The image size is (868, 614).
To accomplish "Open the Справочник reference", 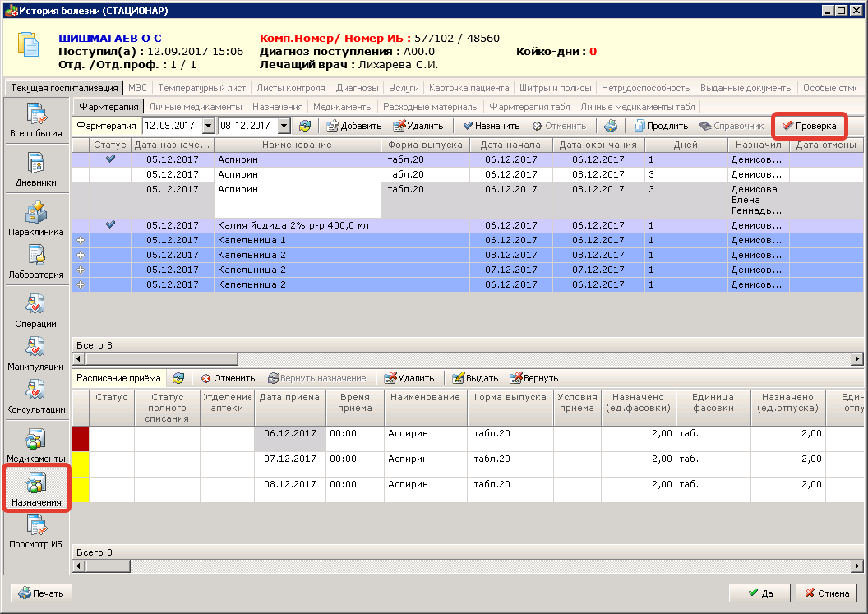I will pyautogui.click(x=732, y=126).
